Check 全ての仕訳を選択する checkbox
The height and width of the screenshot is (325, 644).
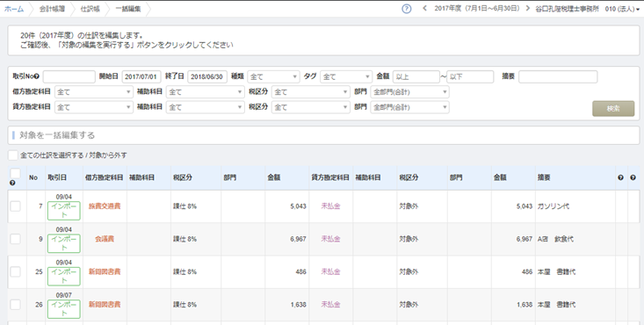13,155
